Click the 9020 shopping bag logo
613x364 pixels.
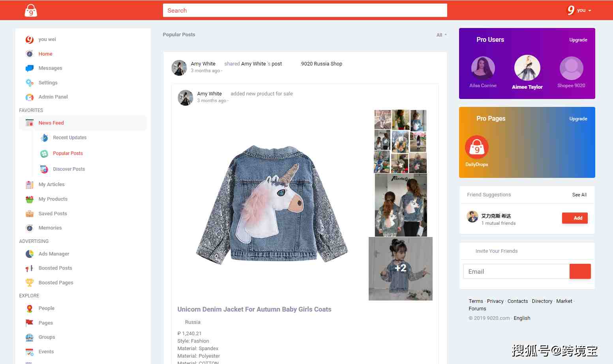(31, 10)
